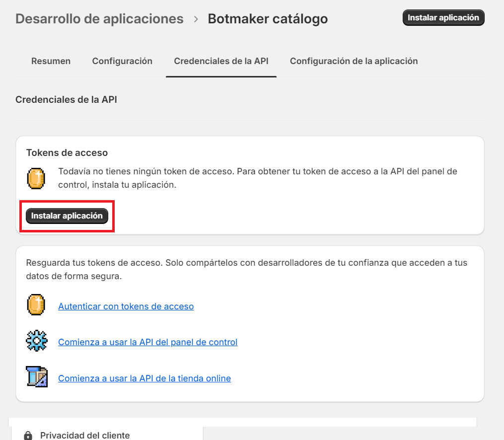Click the store icon beside API de la tienda
Viewport: 504px width, 440px height.
(x=37, y=376)
